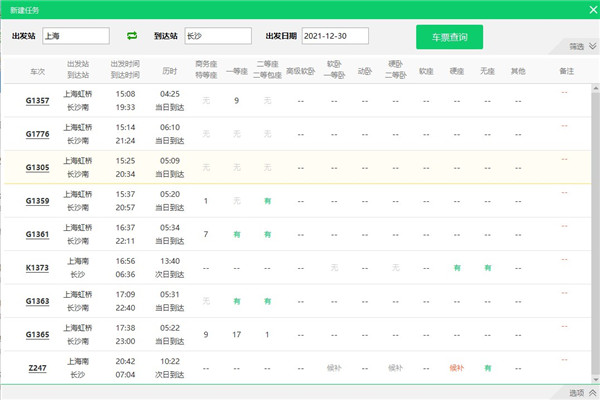Click the 到达站 input containing 长沙
The height and width of the screenshot is (400, 600).
(217, 36)
